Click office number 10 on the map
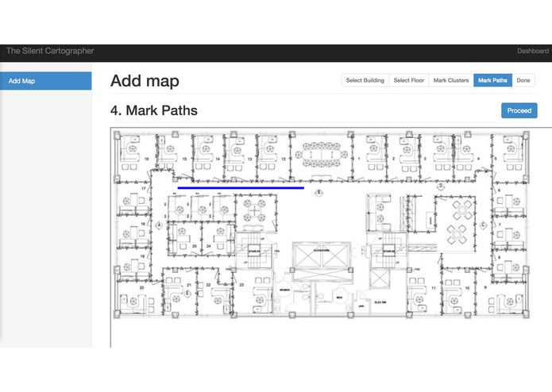The width and height of the screenshot is (552, 392). click(x=468, y=288)
